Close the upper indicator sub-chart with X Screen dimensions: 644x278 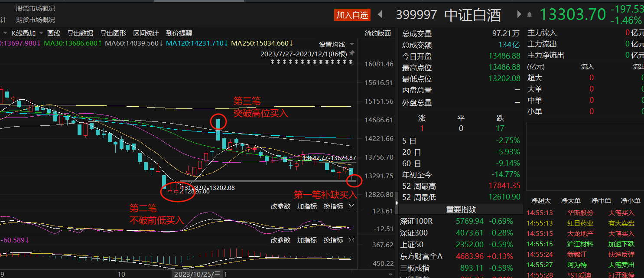pos(351,206)
